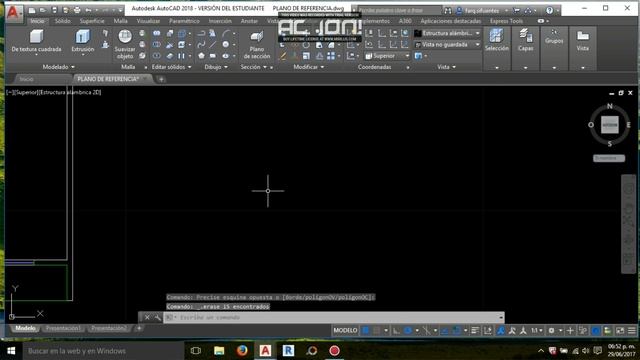
Task: Click the N direction on the view cube compass
Action: point(609,106)
